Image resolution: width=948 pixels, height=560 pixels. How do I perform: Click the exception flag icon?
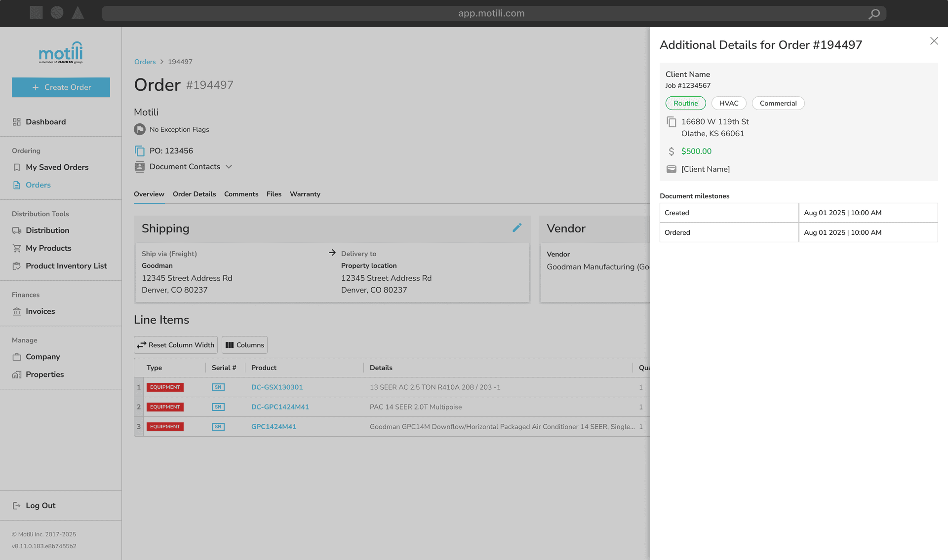coord(140,129)
